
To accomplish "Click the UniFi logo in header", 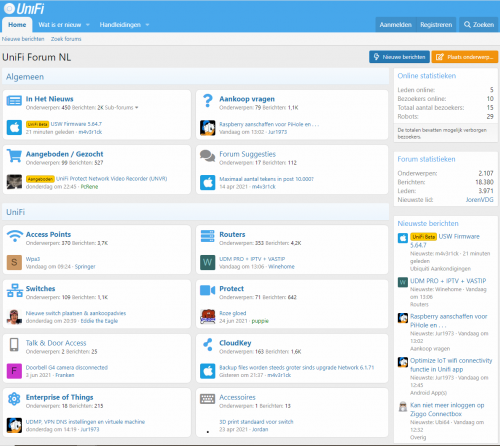I will point(24,9).
